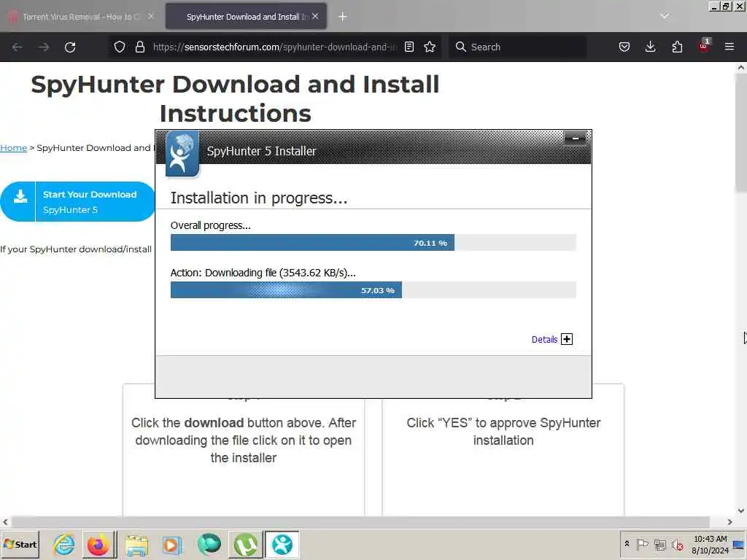This screenshot has width=747, height=560.
Task: Open Firefox application hamburger menu
Action: click(x=729, y=47)
